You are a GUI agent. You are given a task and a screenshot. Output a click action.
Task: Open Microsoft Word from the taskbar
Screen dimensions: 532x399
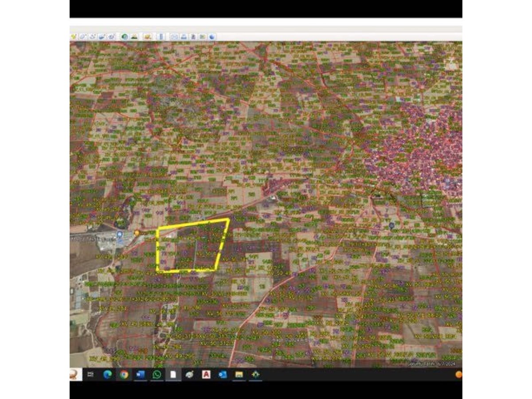(x=140, y=375)
